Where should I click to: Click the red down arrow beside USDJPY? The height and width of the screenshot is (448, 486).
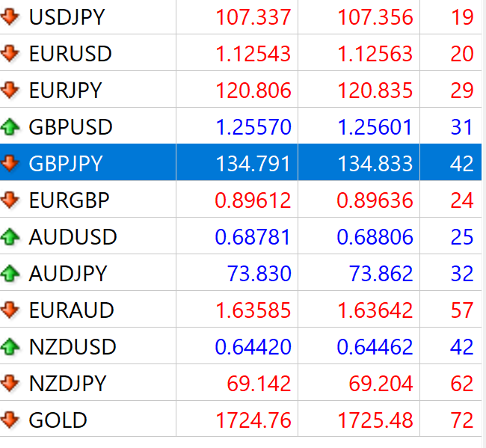click(x=10, y=17)
